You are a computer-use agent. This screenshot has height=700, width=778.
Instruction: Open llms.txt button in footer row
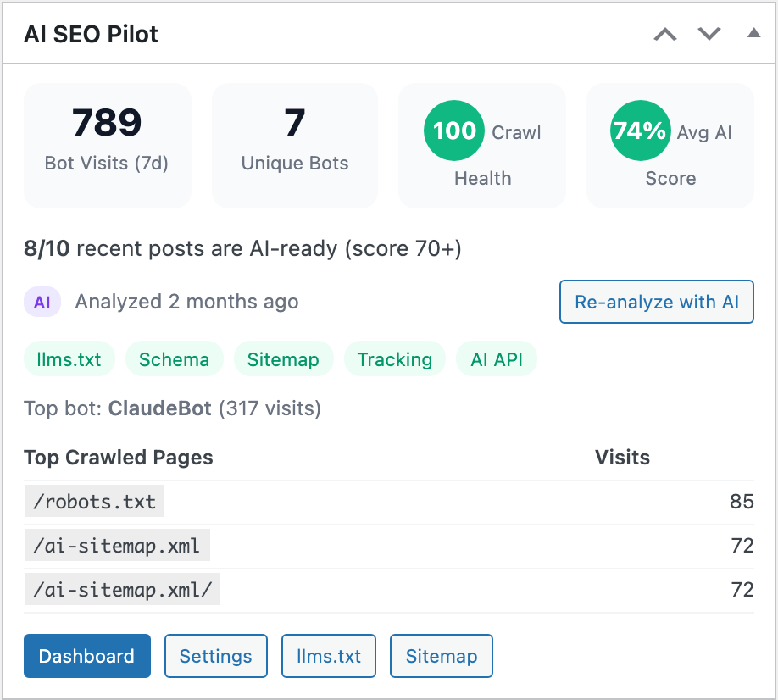pos(329,656)
